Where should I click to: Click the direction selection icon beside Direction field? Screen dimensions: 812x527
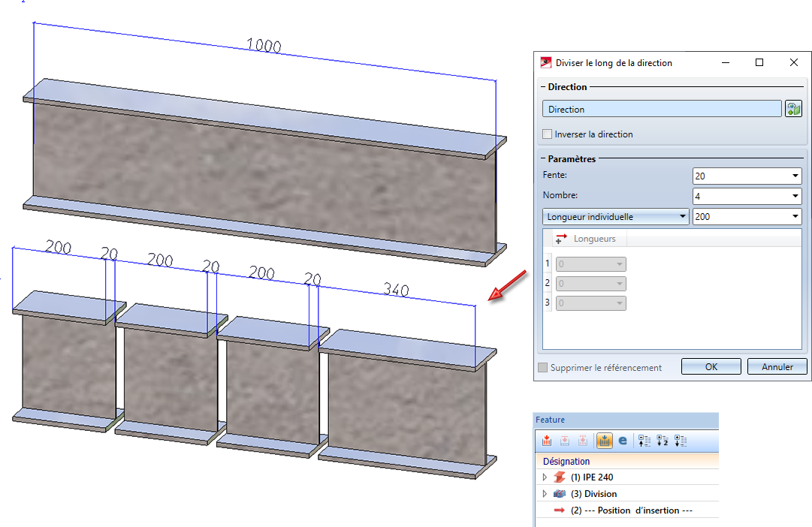tap(793, 109)
